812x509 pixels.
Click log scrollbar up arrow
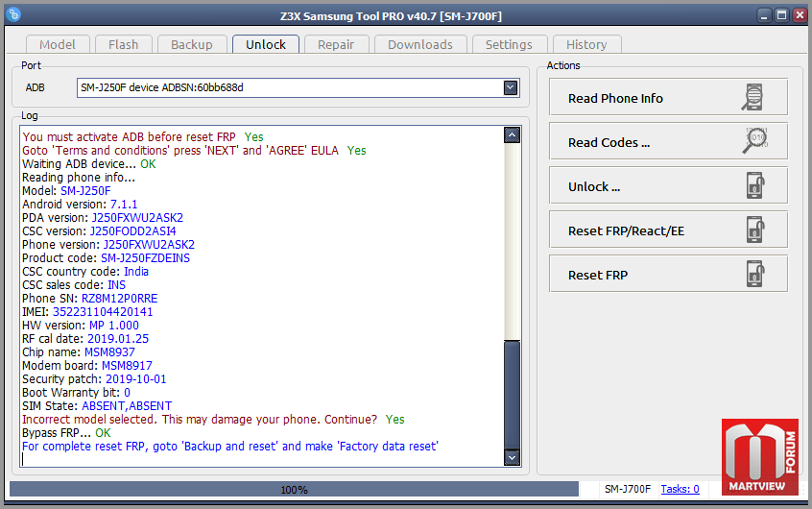point(513,135)
